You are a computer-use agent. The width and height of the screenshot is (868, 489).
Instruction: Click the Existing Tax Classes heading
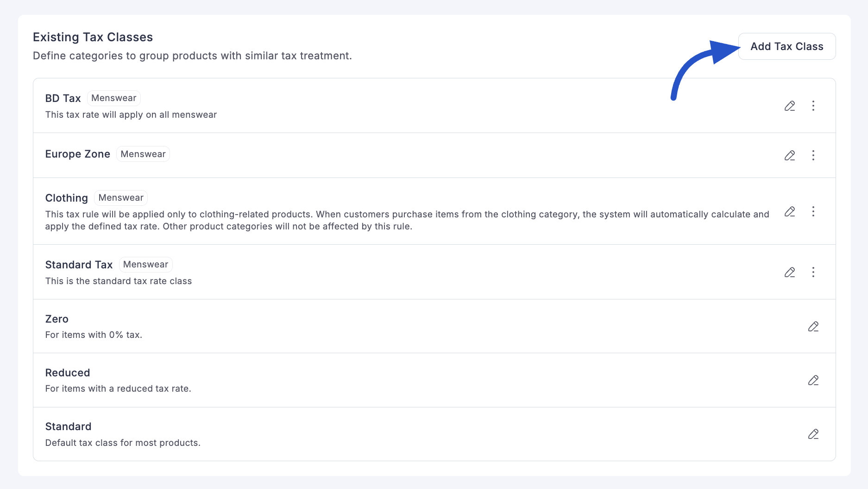click(93, 37)
